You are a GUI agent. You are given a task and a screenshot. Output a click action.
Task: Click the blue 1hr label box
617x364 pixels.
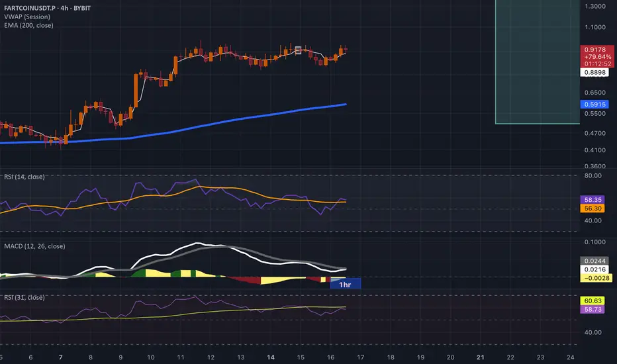coord(346,284)
